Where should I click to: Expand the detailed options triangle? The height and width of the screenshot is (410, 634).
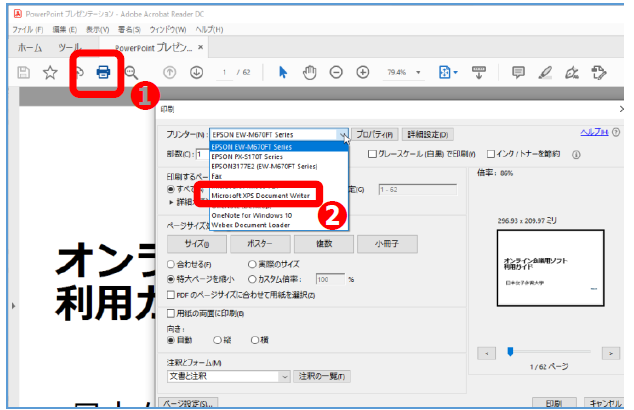click(x=171, y=202)
